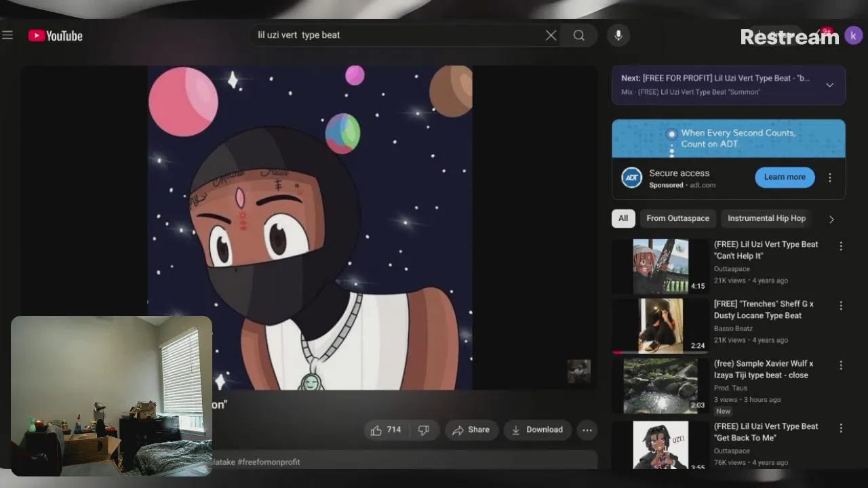Screen dimensions: 868x488
Task: Click the "Trenches" video thumbnail
Action: pyautogui.click(x=660, y=325)
